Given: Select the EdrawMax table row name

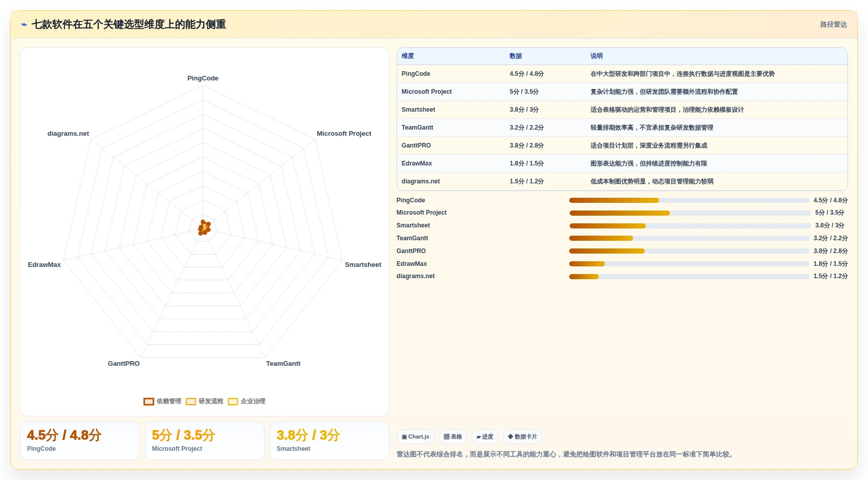Looking at the screenshot, I should 417,163.
